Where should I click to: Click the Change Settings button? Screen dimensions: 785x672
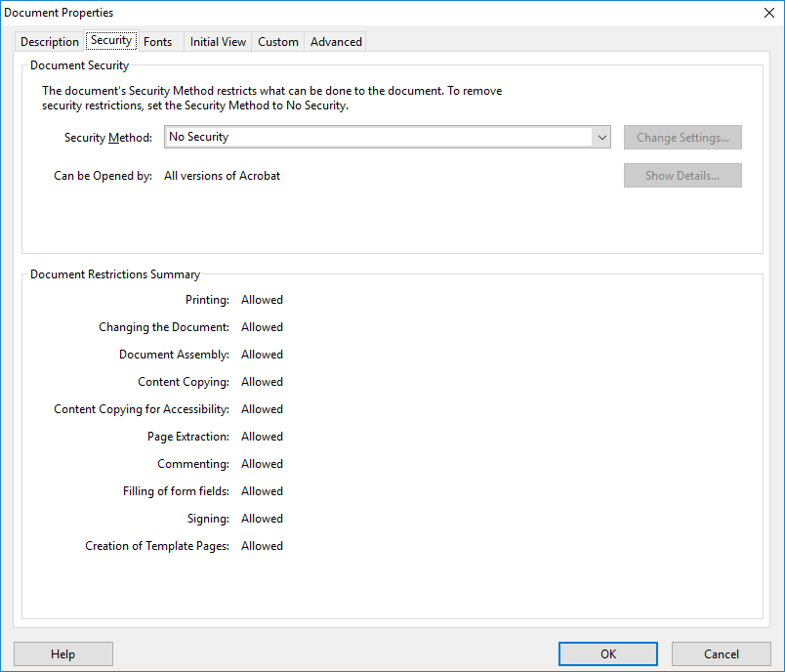point(682,137)
